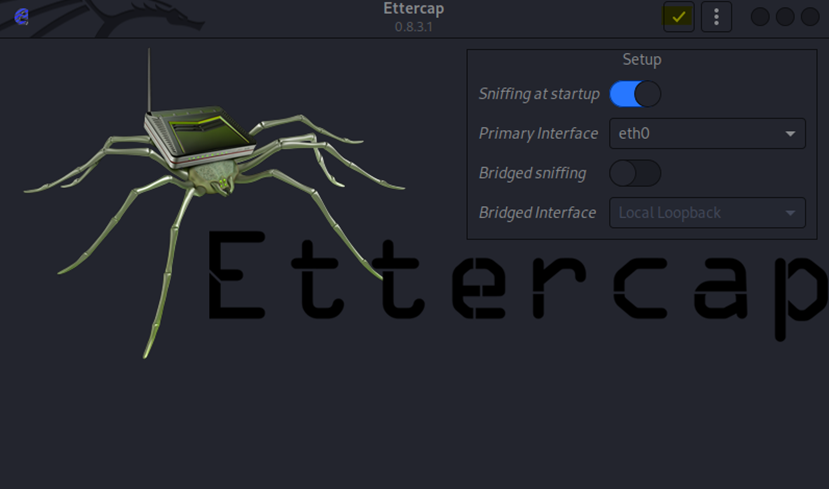Click the 'Bridged Interface' label
Viewport: 829px width, 489px height.
click(x=537, y=213)
